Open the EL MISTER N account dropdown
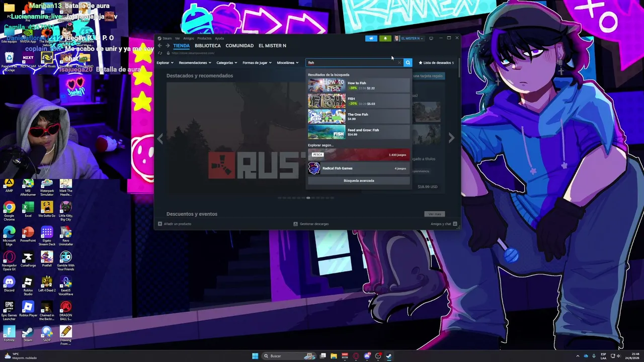The width and height of the screenshot is (644, 362). pyautogui.click(x=409, y=38)
